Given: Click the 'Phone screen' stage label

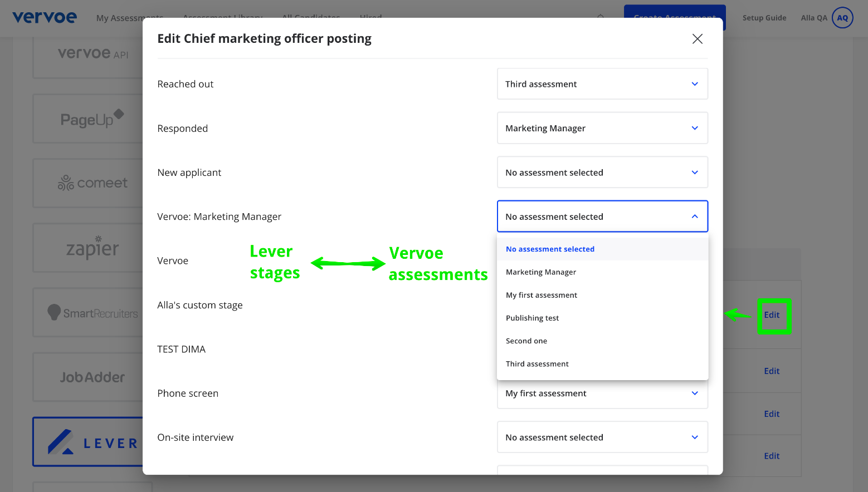Looking at the screenshot, I should (188, 393).
